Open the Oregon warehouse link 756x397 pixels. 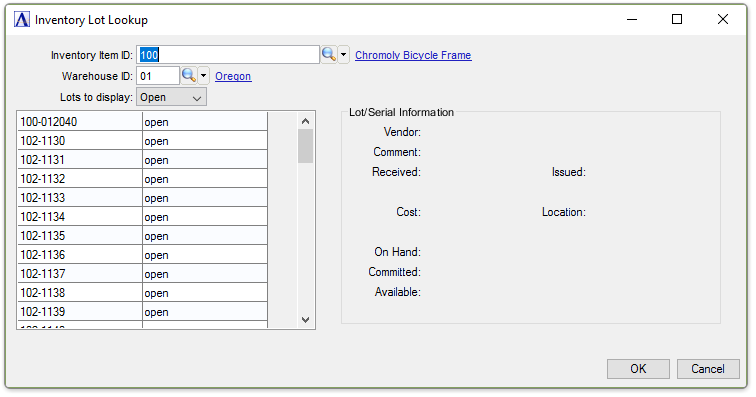pyautogui.click(x=233, y=76)
